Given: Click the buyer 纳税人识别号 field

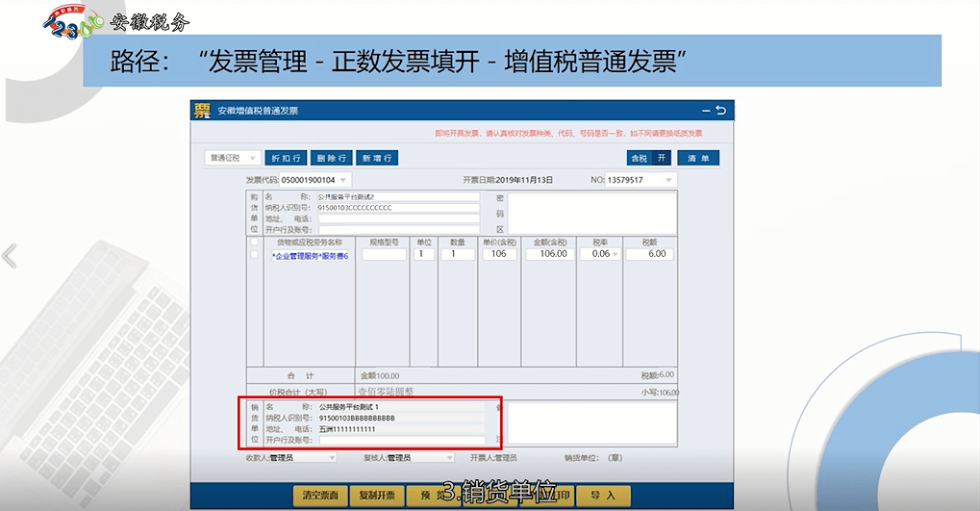Looking at the screenshot, I should point(397,208).
